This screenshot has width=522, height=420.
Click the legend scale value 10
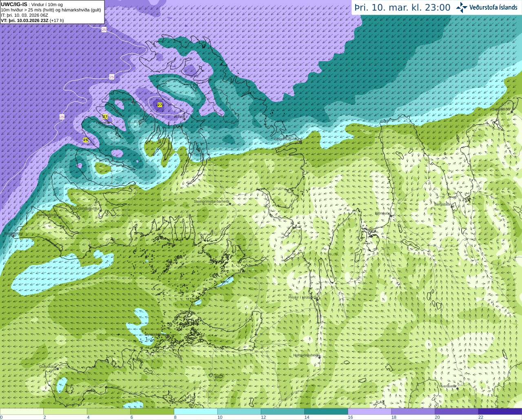(220, 417)
